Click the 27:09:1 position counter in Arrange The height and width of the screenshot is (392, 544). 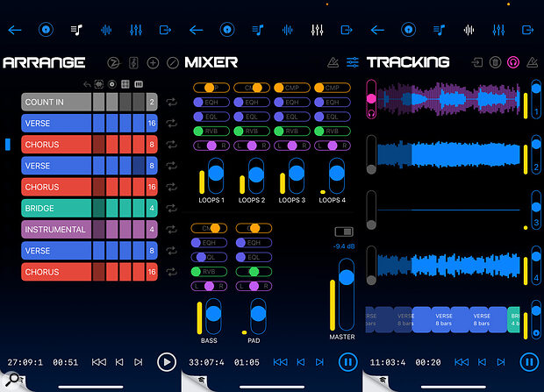(25, 362)
